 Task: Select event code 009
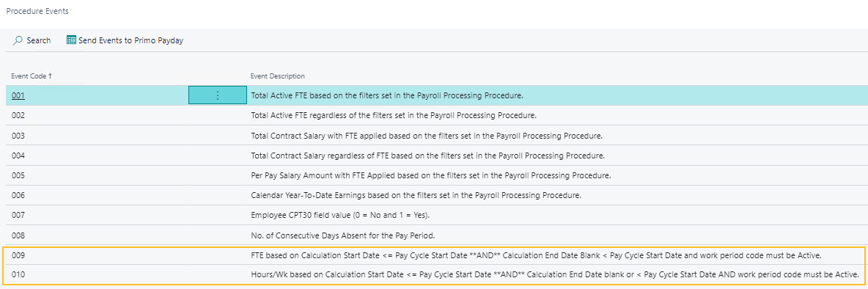pyautogui.click(x=18, y=256)
